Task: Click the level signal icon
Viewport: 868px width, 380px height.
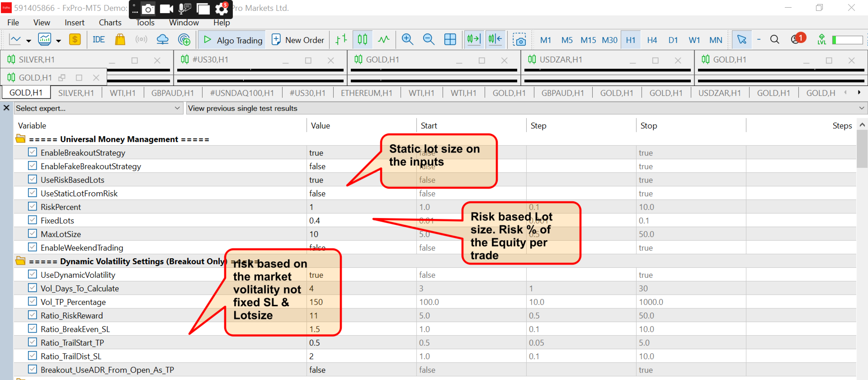Action: [822, 40]
